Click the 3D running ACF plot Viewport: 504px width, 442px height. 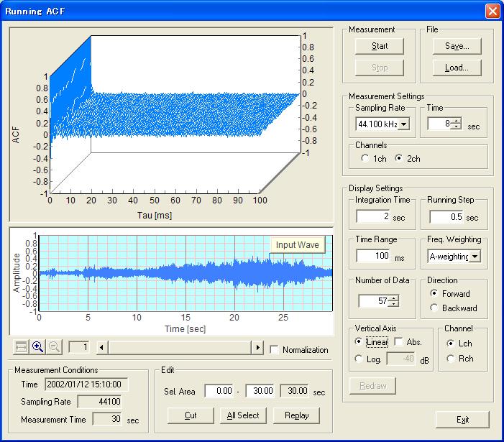[172, 124]
